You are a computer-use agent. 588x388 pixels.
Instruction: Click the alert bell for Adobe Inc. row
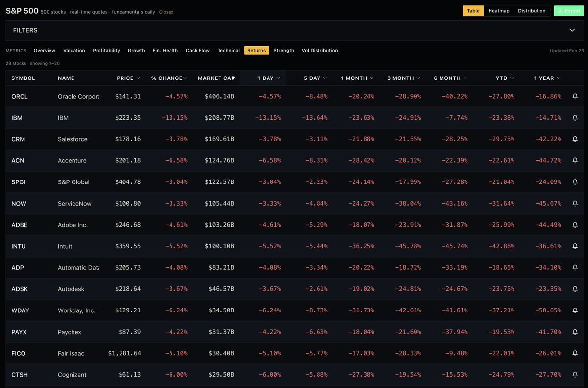point(575,225)
